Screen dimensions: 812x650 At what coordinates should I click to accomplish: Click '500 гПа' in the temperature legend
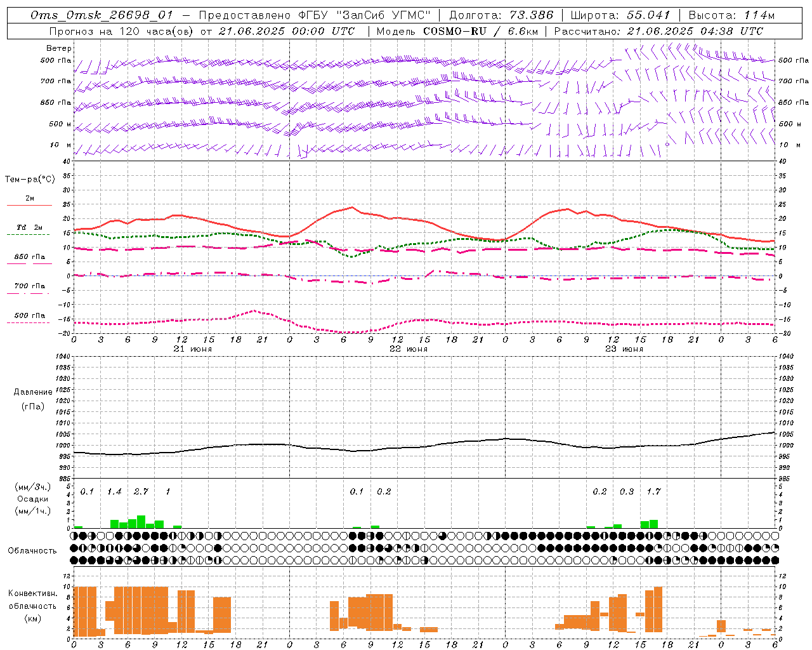[30, 315]
